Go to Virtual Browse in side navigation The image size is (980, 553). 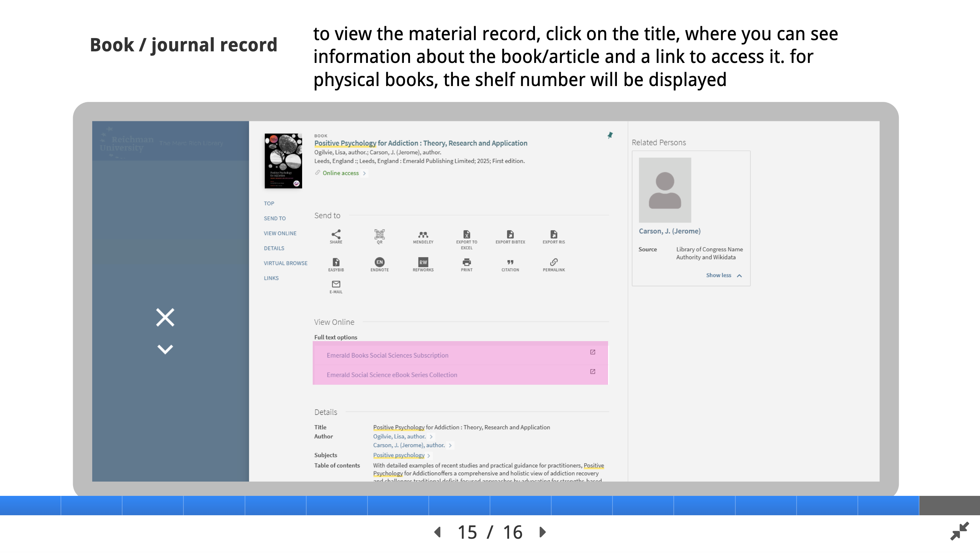285,263
